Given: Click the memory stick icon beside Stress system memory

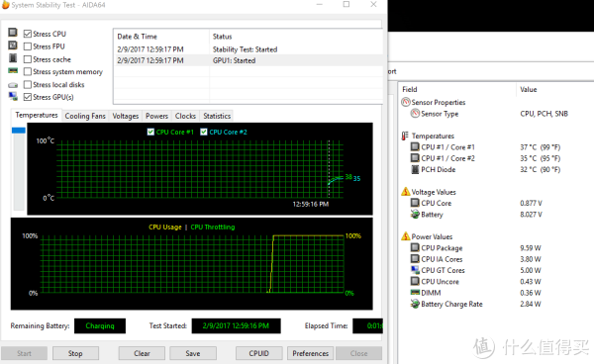Looking at the screenshot, I should (13, 71).
